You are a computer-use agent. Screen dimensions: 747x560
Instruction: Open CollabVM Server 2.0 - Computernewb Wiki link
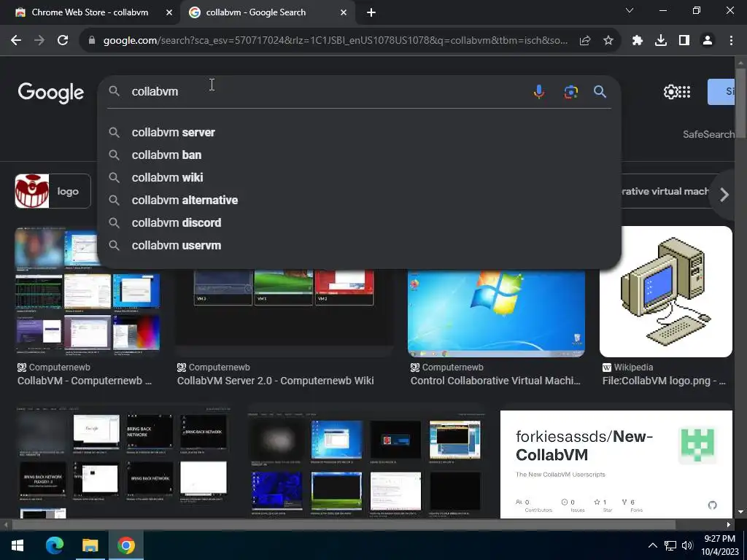(x=275, y=381)
